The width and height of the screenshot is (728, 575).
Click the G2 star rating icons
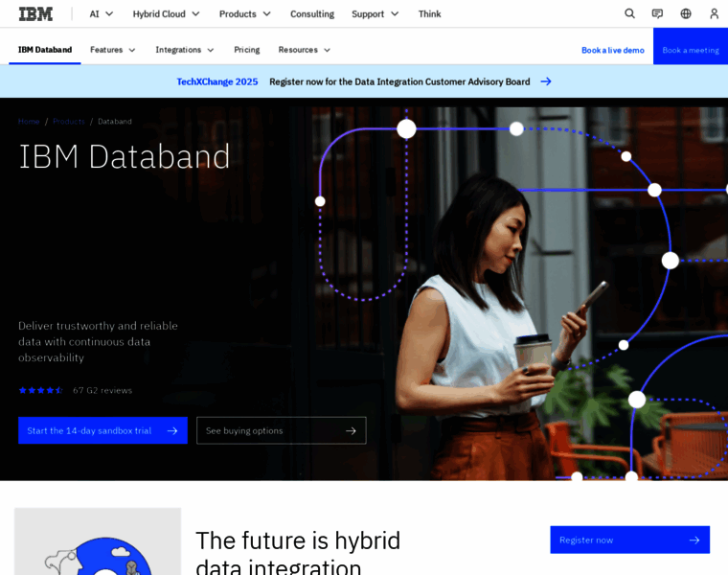(x=41, y=390)
